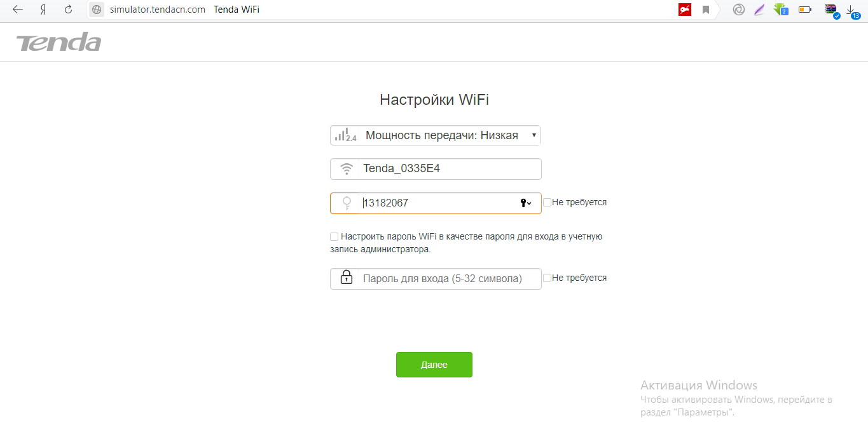Click the 'Настройки WiFi' heading

point(434,100)
